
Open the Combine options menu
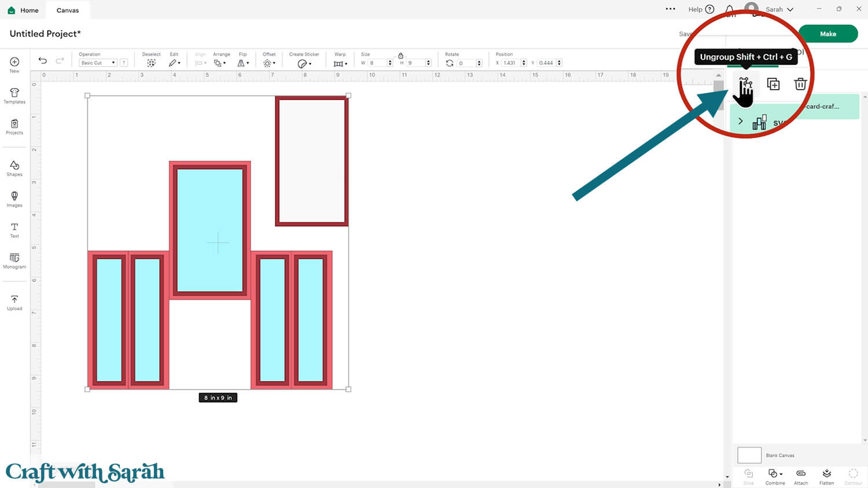775,476
